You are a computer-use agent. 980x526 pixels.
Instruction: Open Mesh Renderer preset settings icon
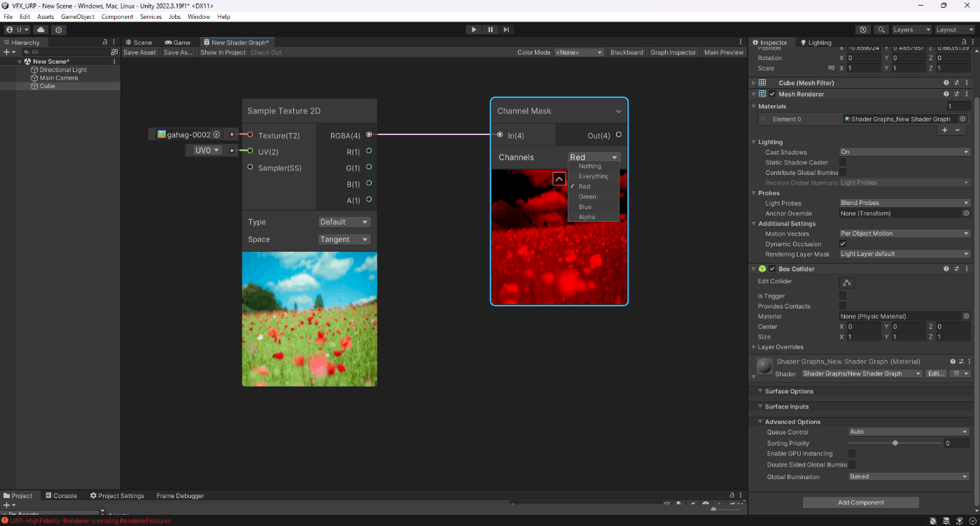pos(957,94)
